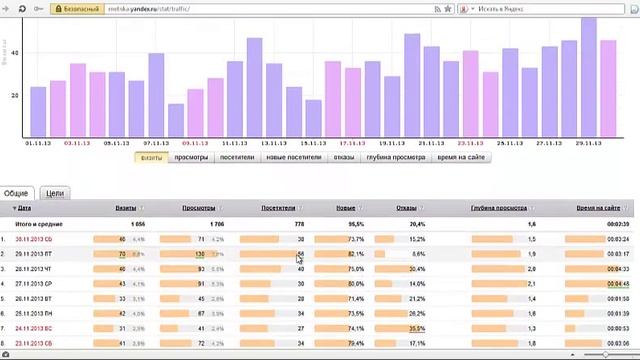Click the help icon next to Новые column
The height and width of the screenshot is (360, 640).
(x=361, y=208)
